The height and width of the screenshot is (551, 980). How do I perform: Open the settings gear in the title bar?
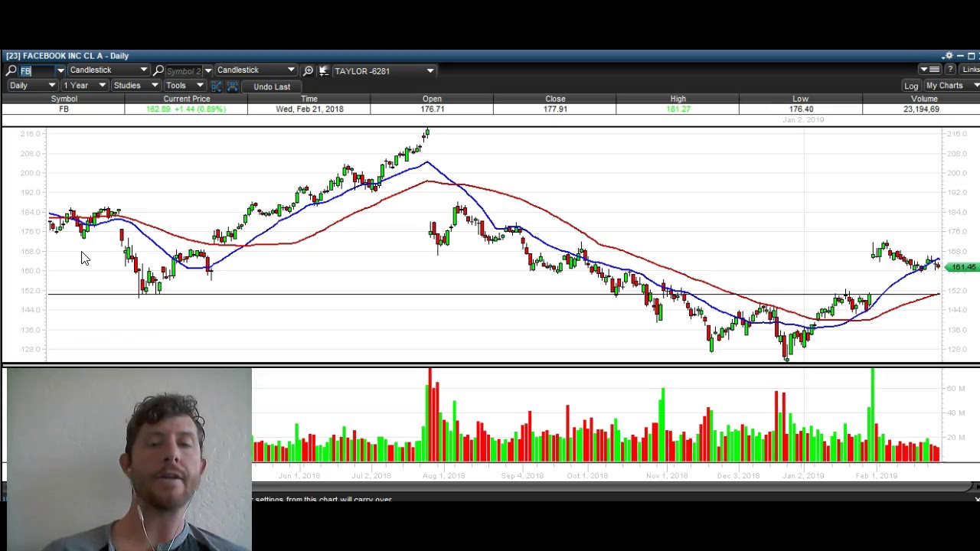click(949, 56)
